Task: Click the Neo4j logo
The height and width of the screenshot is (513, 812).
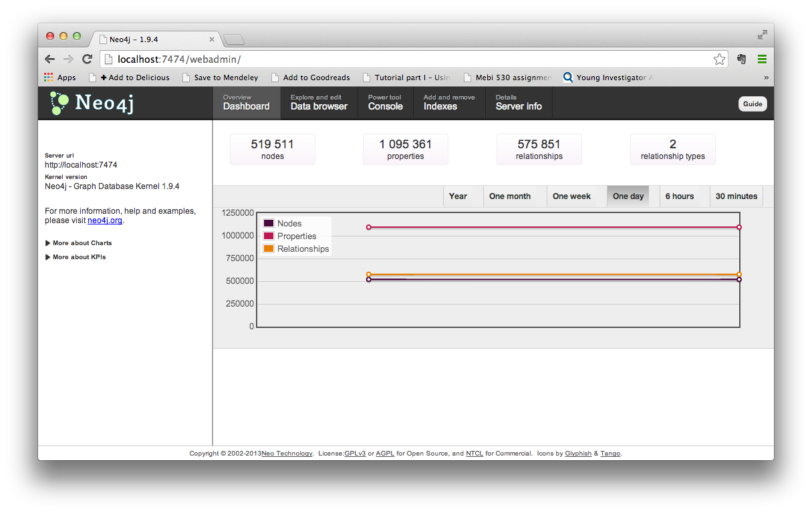Action: (x=92, y=103)
